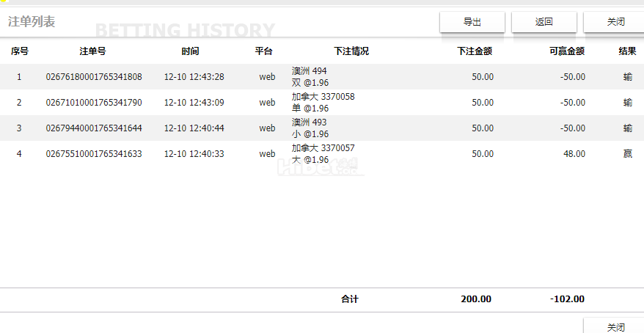
Task: Close the list with top 关闭 button
Action: click(615, 22)
